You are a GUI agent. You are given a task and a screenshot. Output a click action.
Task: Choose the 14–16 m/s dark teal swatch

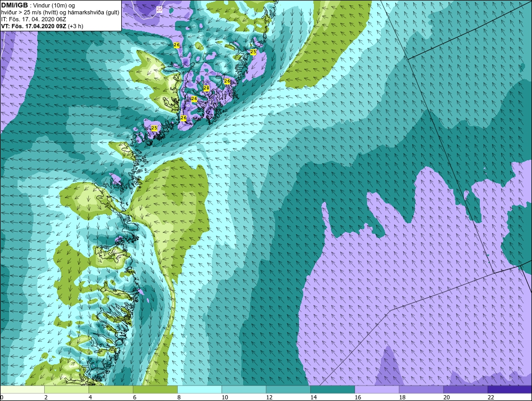[x=332, y=389]
